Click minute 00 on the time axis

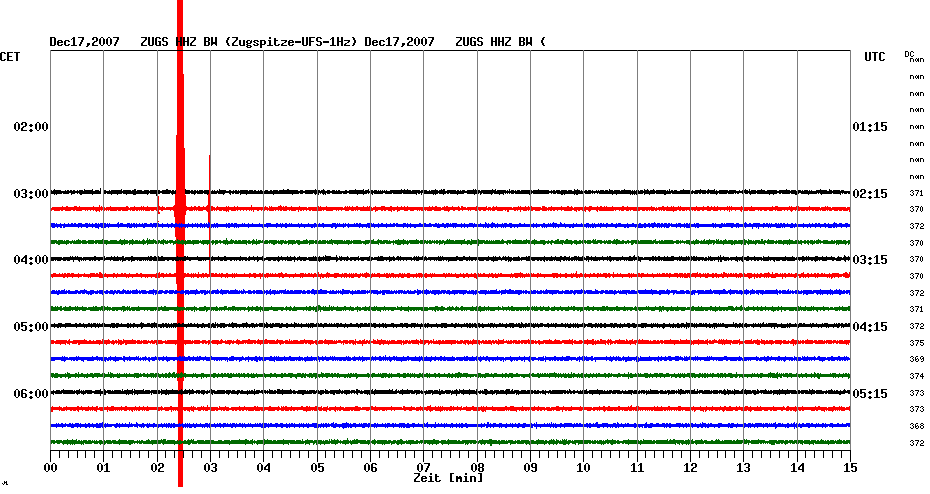tap(50, 468)
